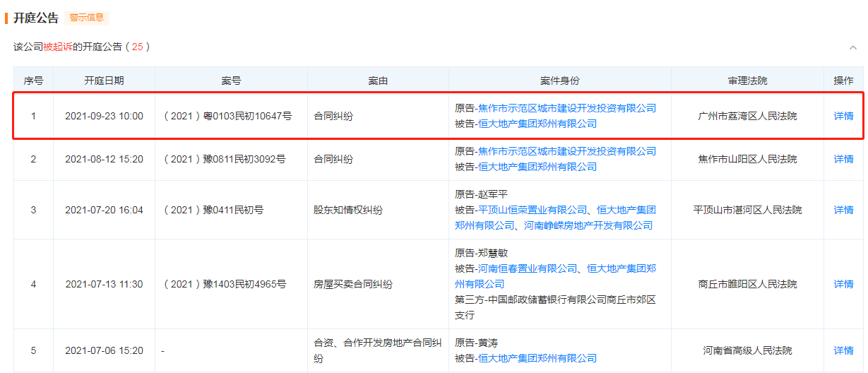Image resolution: width=868 pixels, height=373 pixels.
Task: Open 详情 for the 河南省高级人民法院 row
Action: pyautogui.click(x=843, y=350)
